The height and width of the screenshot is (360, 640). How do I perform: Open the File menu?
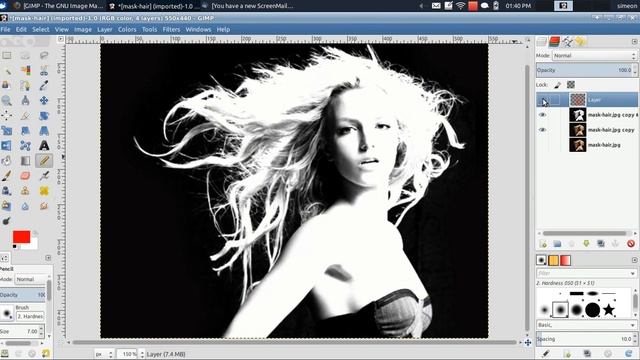5,29
